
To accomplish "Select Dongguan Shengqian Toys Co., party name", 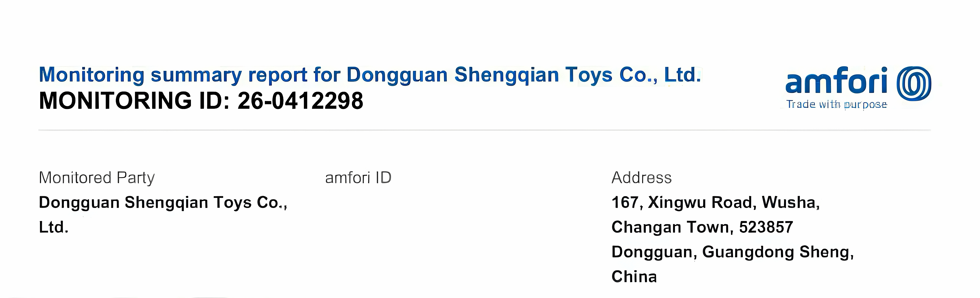I will 163,203.
